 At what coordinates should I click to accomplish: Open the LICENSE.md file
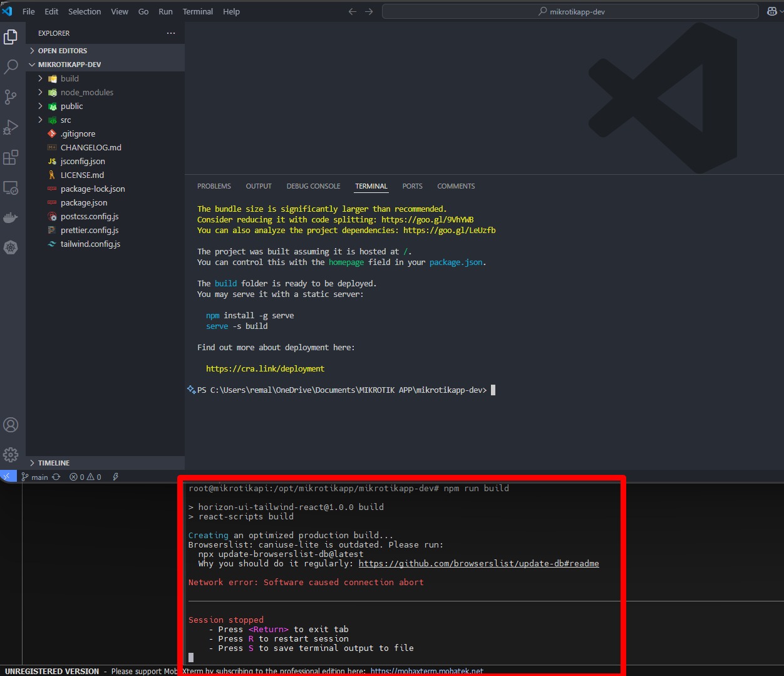pyautogui.click(x=105, y=175)
